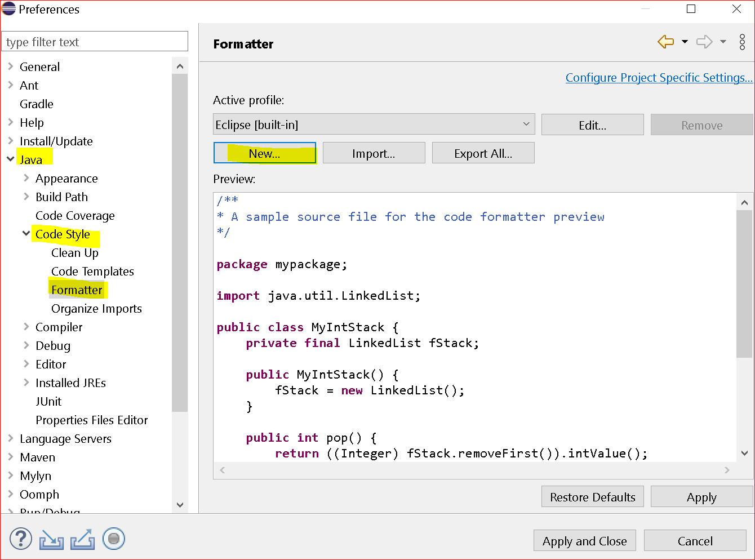Expand the Build Path node
755x560 pixels.
[26, 197]
